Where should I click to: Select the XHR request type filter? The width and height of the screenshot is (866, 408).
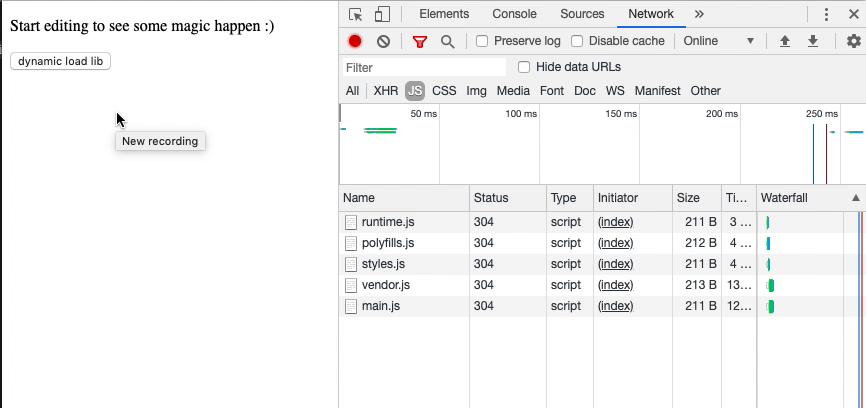tap(385, 91)
